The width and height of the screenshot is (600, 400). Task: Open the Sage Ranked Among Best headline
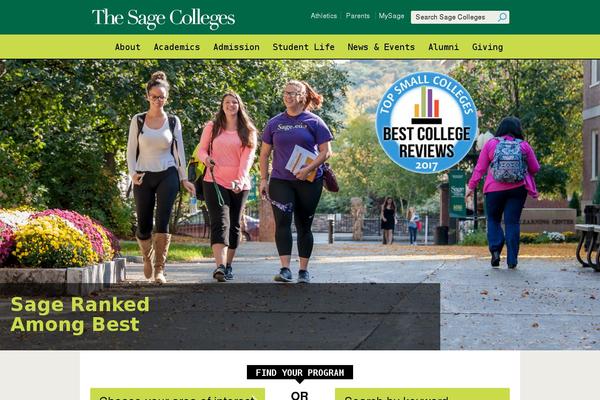tap(80, 315)
